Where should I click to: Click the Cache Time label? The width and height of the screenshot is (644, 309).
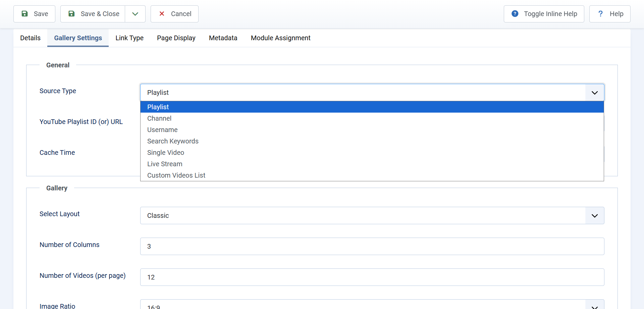(57, 152)
